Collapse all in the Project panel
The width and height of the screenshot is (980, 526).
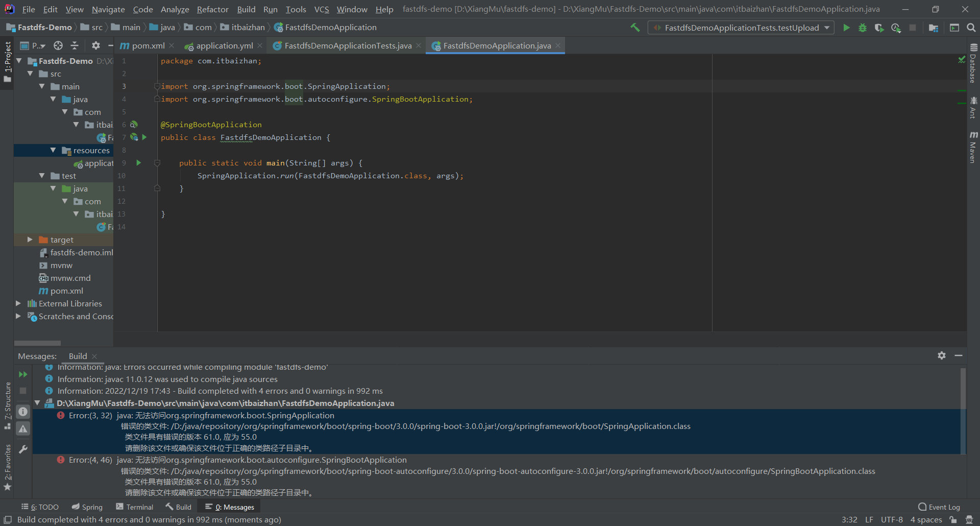(75, 45)
